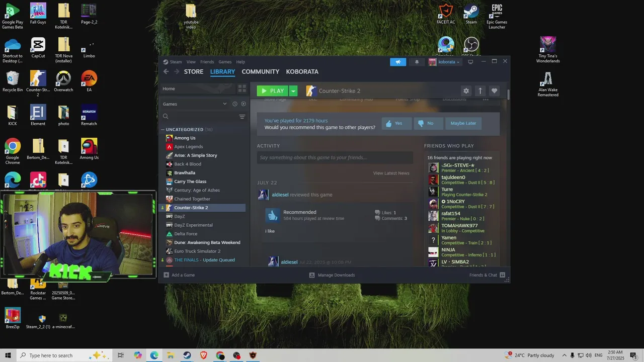This screenshot has width=644, height=362.
Task: Open View Latest News link
Action: point(391,173)
